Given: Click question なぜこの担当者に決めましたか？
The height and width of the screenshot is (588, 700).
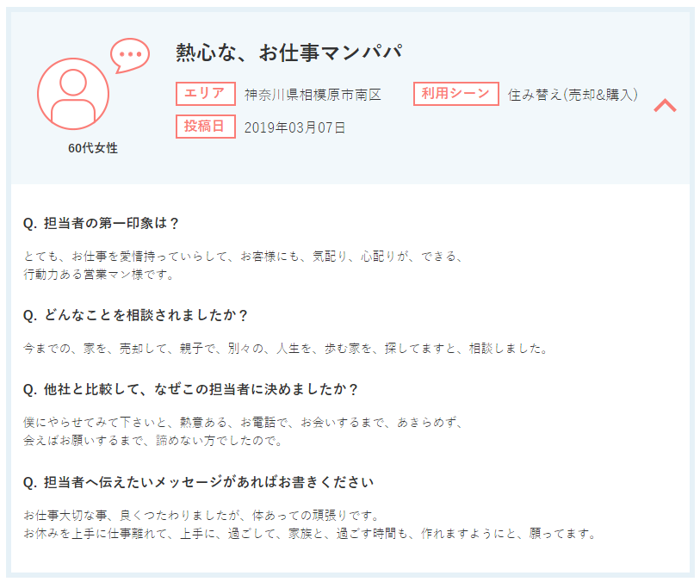Looking at the screenshot, I should point(190,389).
